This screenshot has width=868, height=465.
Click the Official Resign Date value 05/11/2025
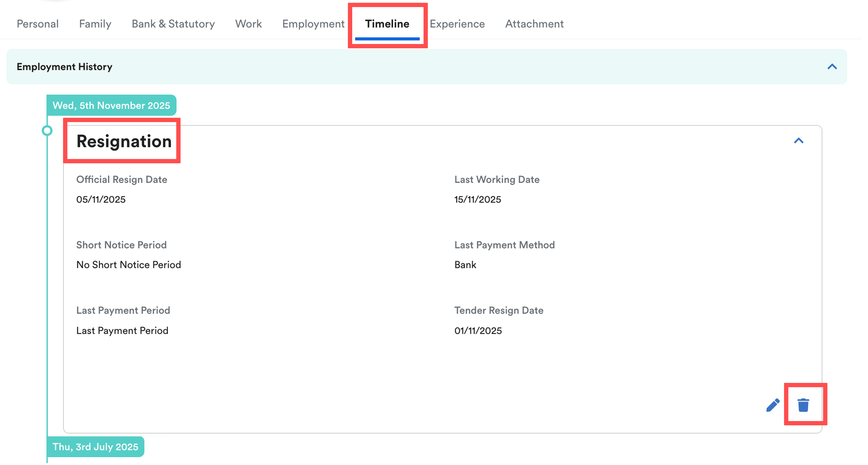(101, 200)
